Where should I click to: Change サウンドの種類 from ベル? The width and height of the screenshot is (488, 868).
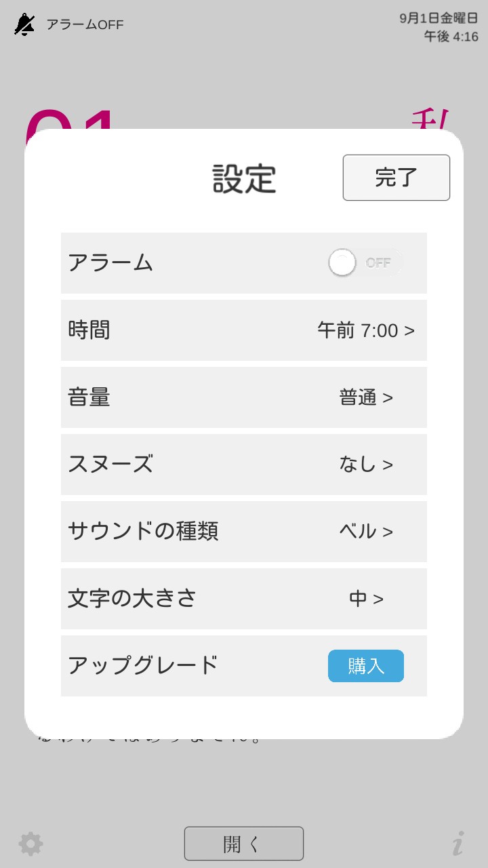pyautogui.click(x=366, y=532)
